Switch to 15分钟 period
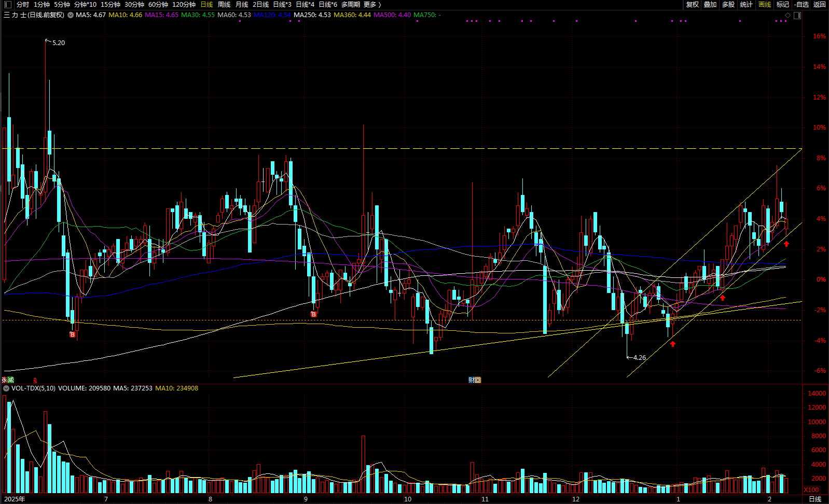This screenshot has height=504, width=829. pos(110,4)
